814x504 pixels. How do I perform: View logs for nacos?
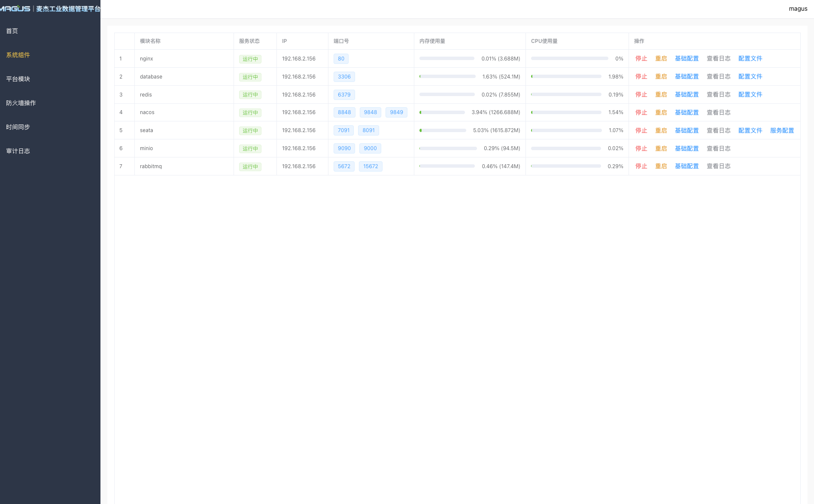(718, 113)
